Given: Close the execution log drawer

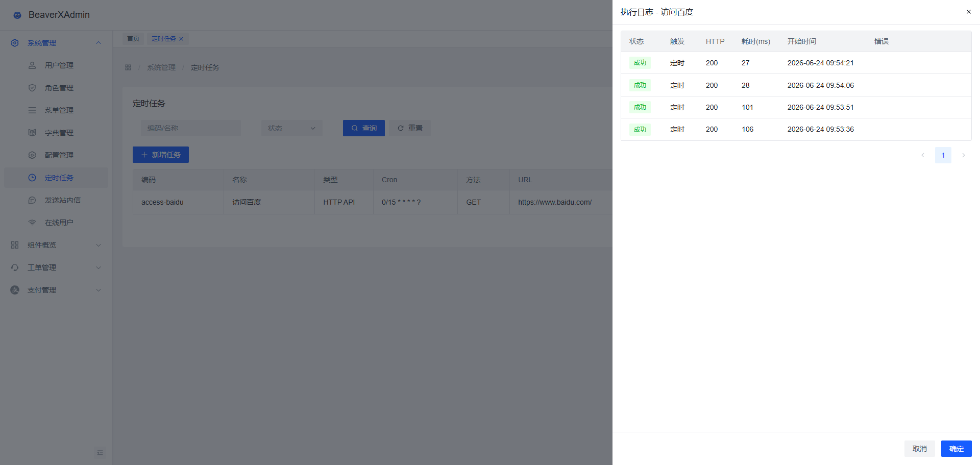Looking at the screenshot, I should click(x=968, y=12).
